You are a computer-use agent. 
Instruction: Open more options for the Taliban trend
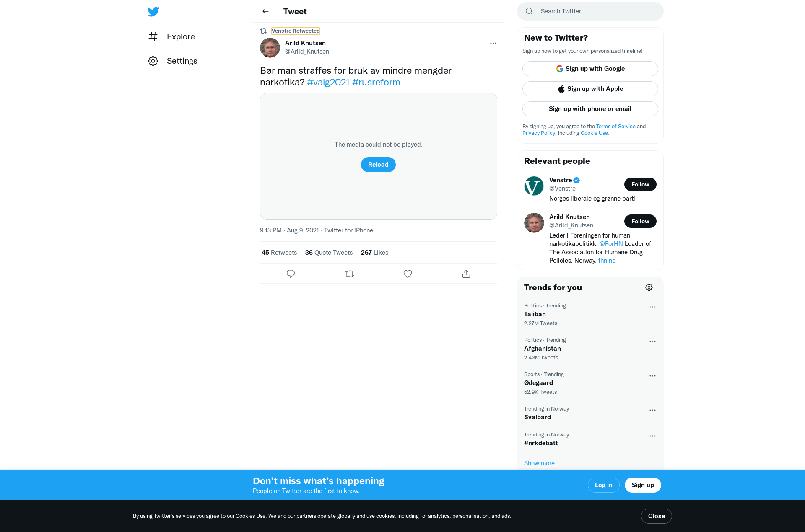click(652, 307)
